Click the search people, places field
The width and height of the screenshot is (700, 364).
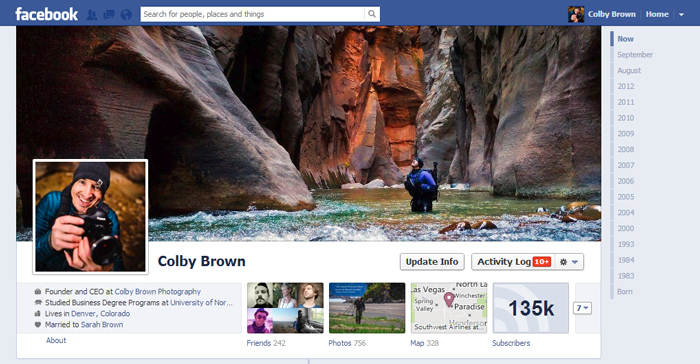[x=253, y=14]
